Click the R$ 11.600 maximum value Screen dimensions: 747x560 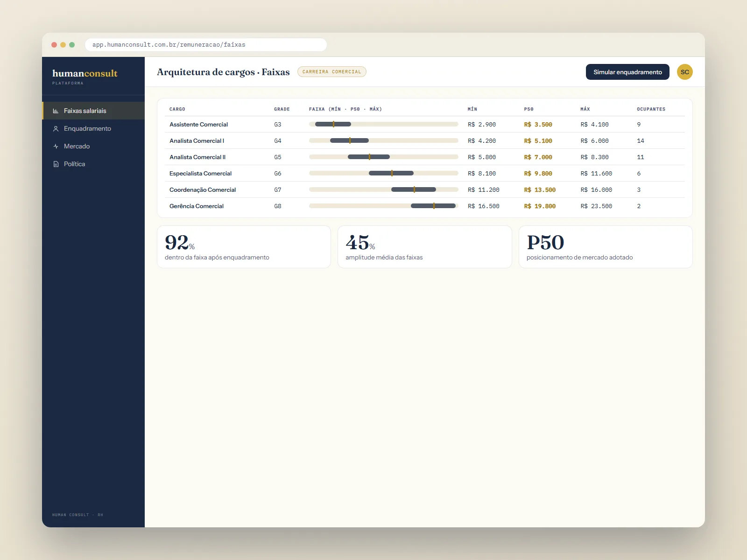596,174
